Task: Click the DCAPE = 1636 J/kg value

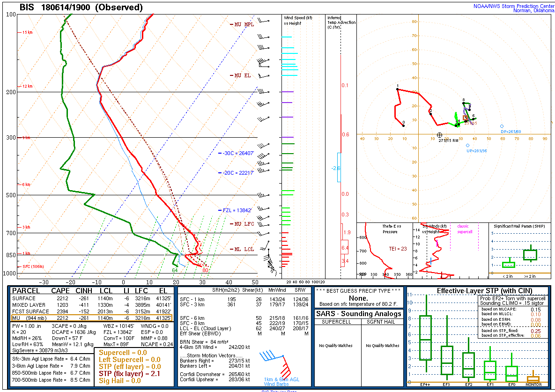Action: [x=74, y=332]
